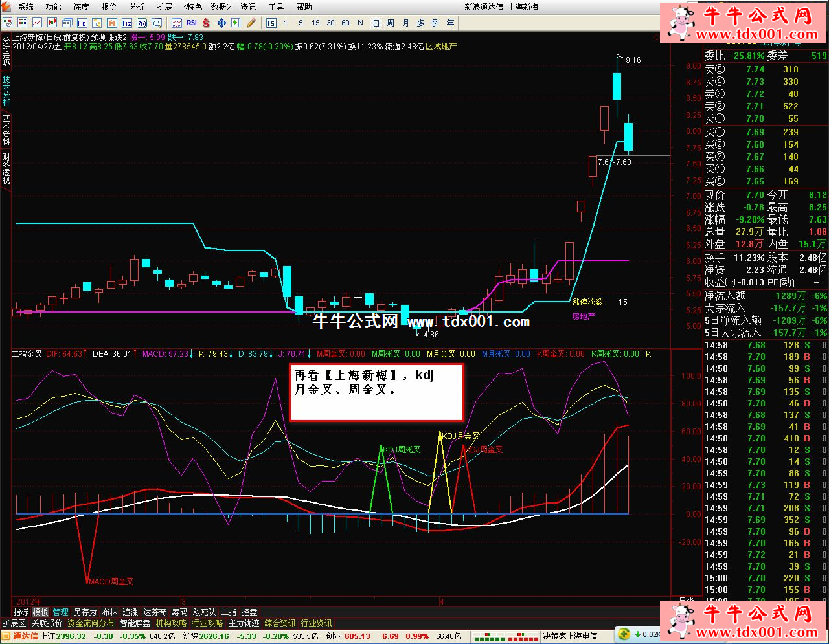This screenshot has width=829, height=644.
Task: Open the 分析 menu
Action: (x=137, y=6)
